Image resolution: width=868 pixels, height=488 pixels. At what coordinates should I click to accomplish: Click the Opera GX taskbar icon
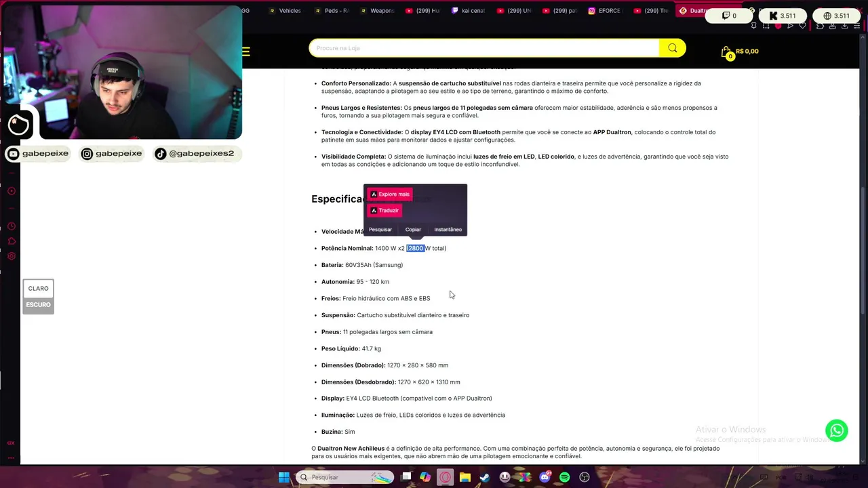tap(445, 477)
